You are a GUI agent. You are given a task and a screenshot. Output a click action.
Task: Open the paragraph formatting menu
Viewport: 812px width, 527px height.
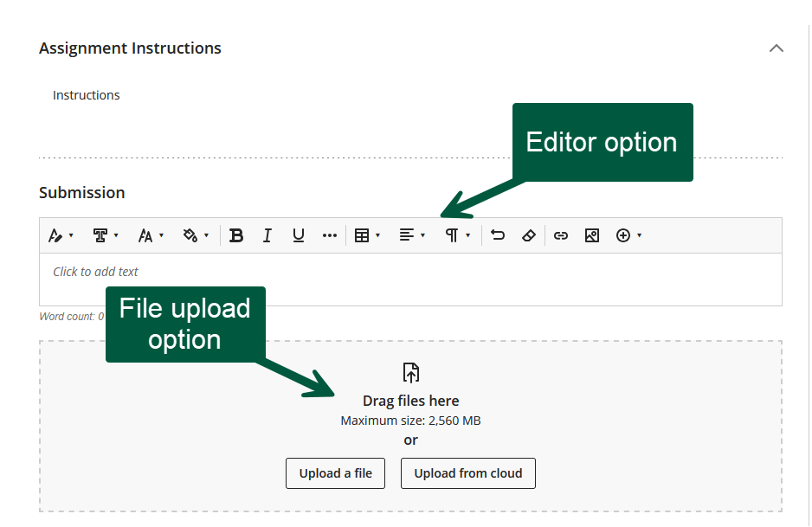457,235
